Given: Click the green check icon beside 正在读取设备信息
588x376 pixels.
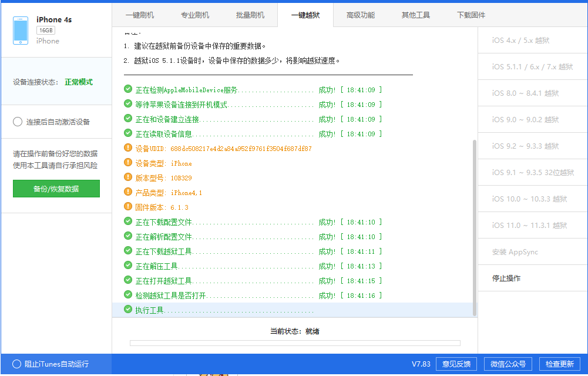Looking at the screenshot, I should pos(128,133).
